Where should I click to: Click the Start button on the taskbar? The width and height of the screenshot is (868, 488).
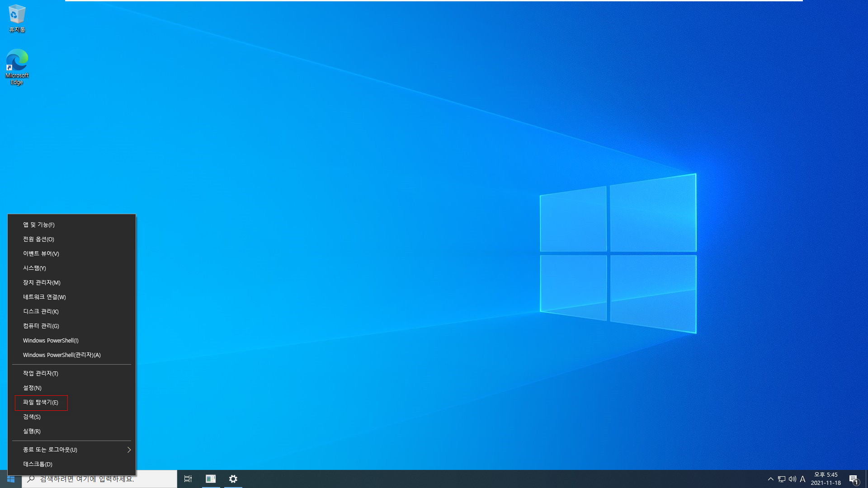(x=11, y=479)
